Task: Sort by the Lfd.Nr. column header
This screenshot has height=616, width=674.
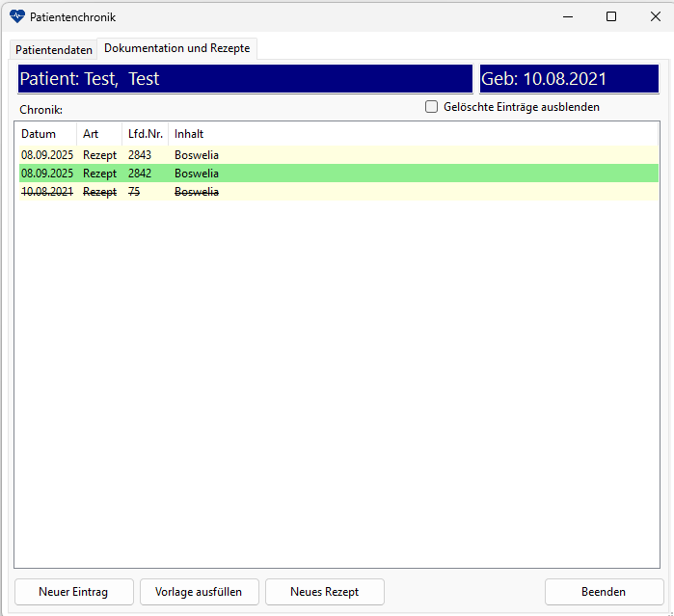Action: click(146, 134)
